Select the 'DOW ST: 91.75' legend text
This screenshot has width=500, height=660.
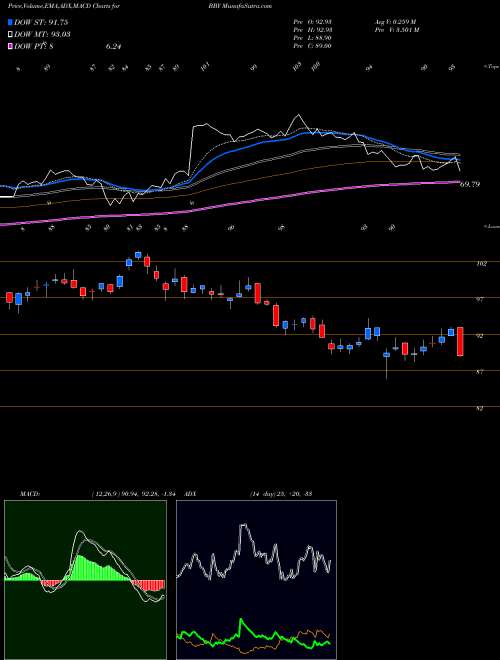point(41,22)
